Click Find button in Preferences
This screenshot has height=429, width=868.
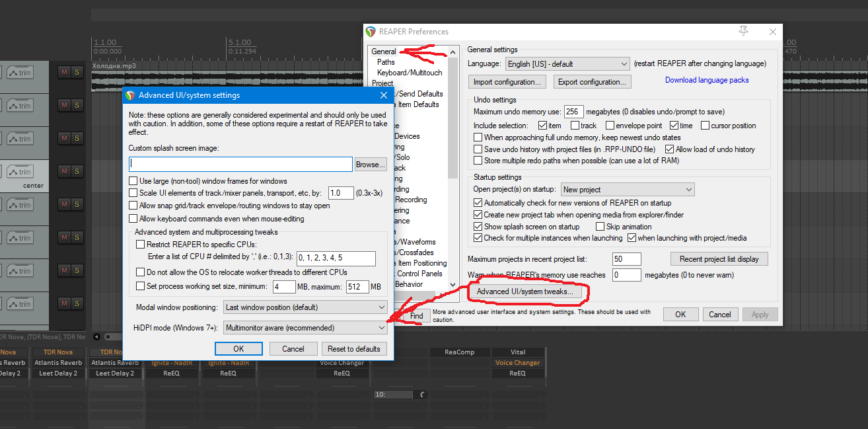416,316
